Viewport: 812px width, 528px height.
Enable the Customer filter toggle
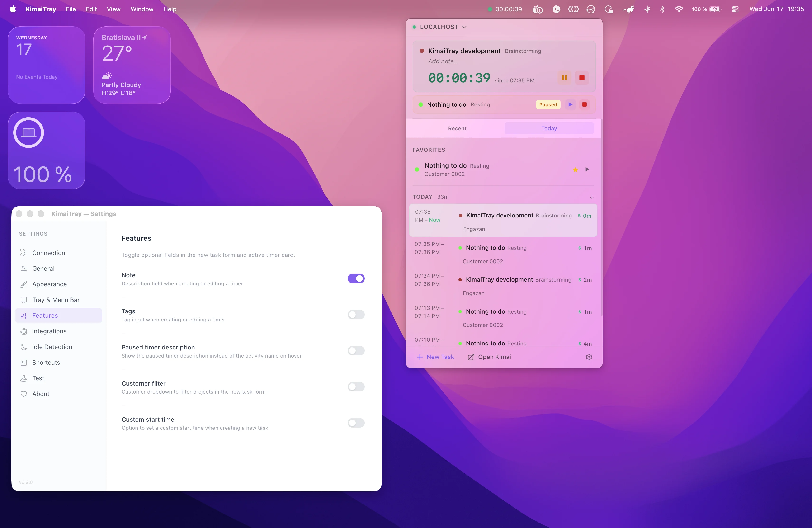tap(356, 387)
